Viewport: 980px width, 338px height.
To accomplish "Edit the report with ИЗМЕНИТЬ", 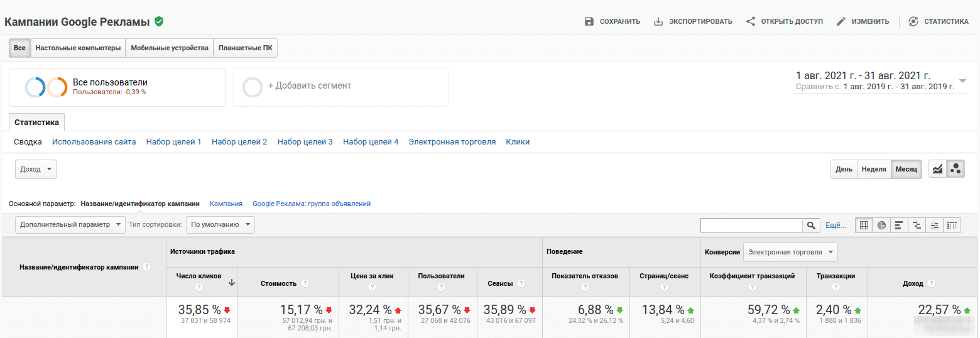I will click(x=863, y=21).
